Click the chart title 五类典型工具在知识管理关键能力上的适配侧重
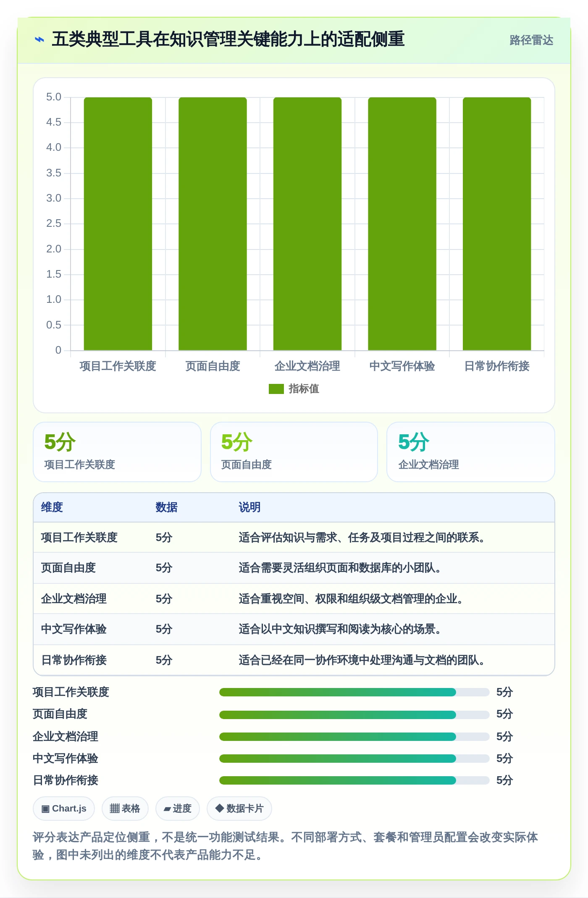This screenshot has height=898, width=588. [228, 39]
